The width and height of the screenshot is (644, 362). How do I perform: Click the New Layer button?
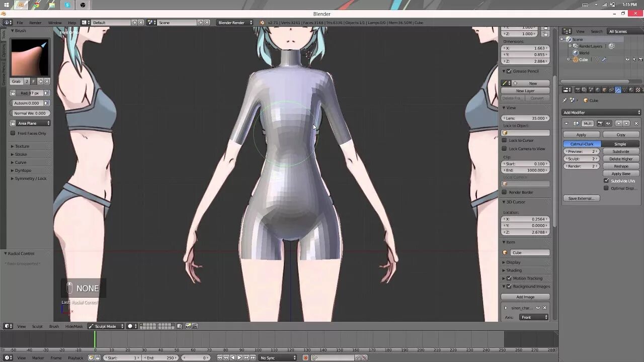click(x=525, y=91)
